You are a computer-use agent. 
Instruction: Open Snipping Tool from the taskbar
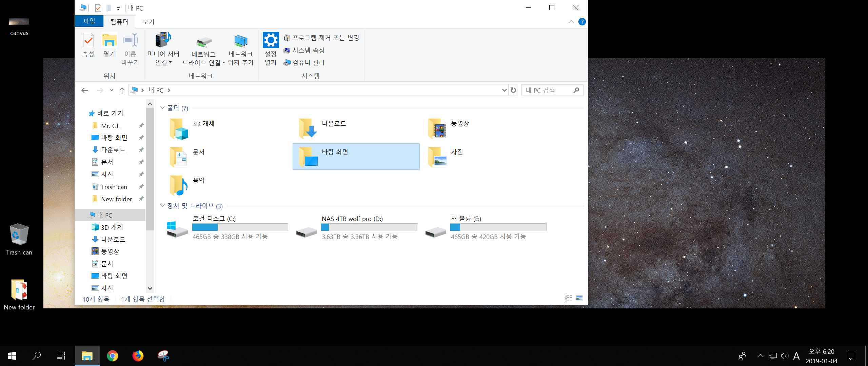(163, 356)
